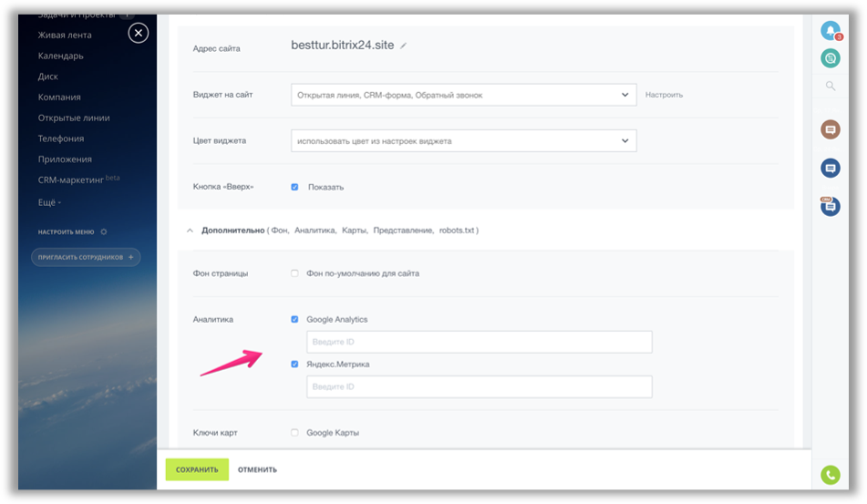The width and height of the screenshot is (867, 504).
Task: Open the notifications bell icon
Action: tap(830, 30)
